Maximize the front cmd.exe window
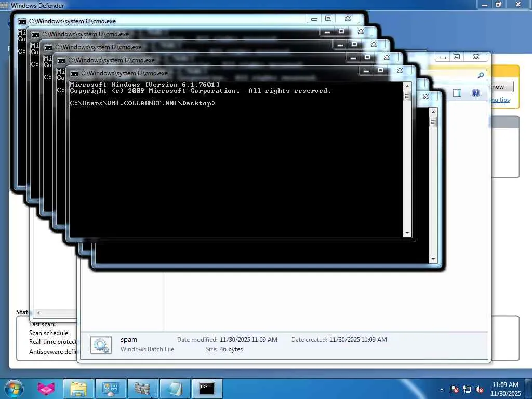The width and height of the screenshot is (532, 399). [380, 71]
